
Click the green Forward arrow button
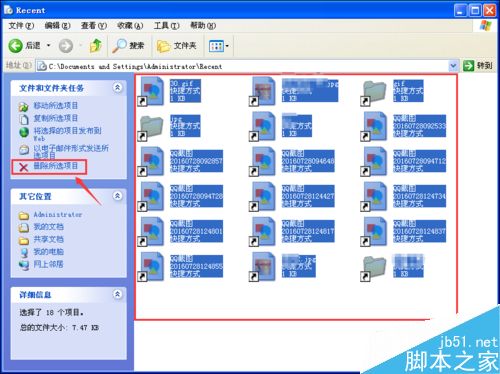[66, 46]
